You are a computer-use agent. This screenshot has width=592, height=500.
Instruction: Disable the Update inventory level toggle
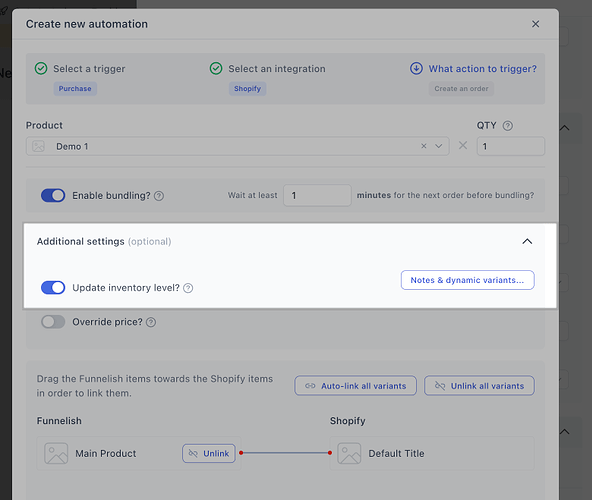point(53,288)
